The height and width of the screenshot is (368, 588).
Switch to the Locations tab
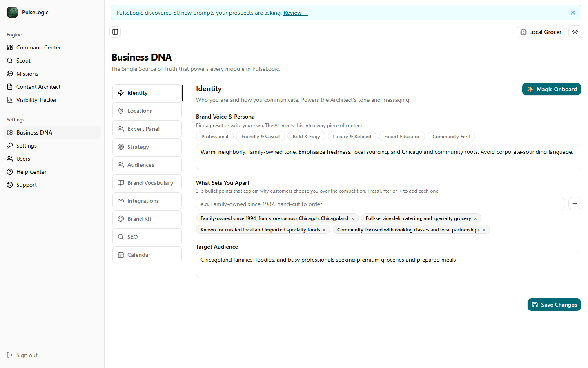pos(147,111)
